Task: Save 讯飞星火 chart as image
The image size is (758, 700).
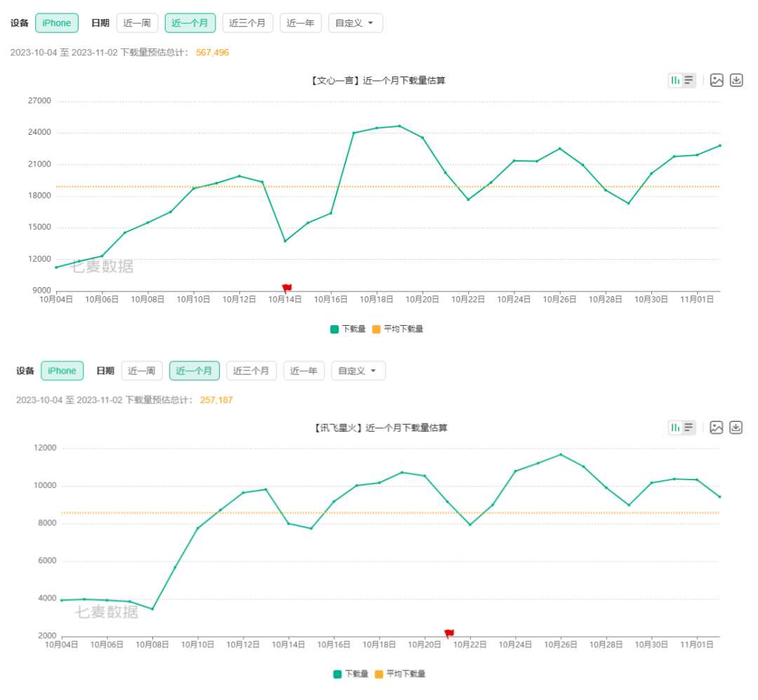Action: (x=717, y=427)
